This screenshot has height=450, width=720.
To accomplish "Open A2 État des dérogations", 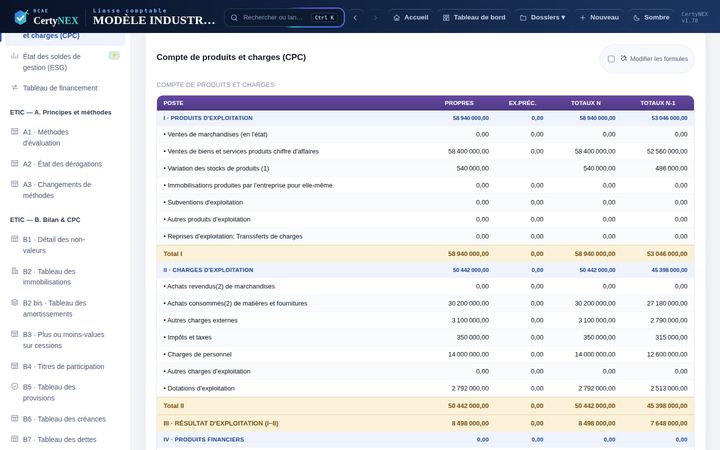I will click(65, 164).
